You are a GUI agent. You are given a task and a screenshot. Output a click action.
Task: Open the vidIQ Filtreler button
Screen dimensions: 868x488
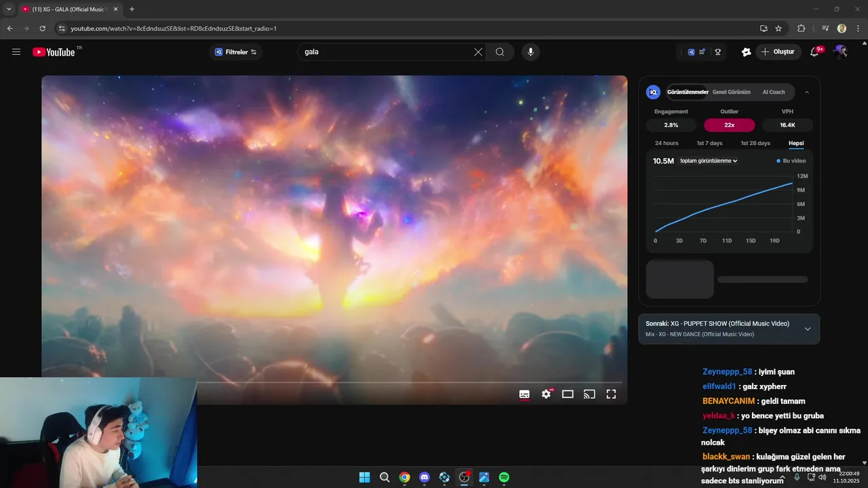tap(236, 52)
